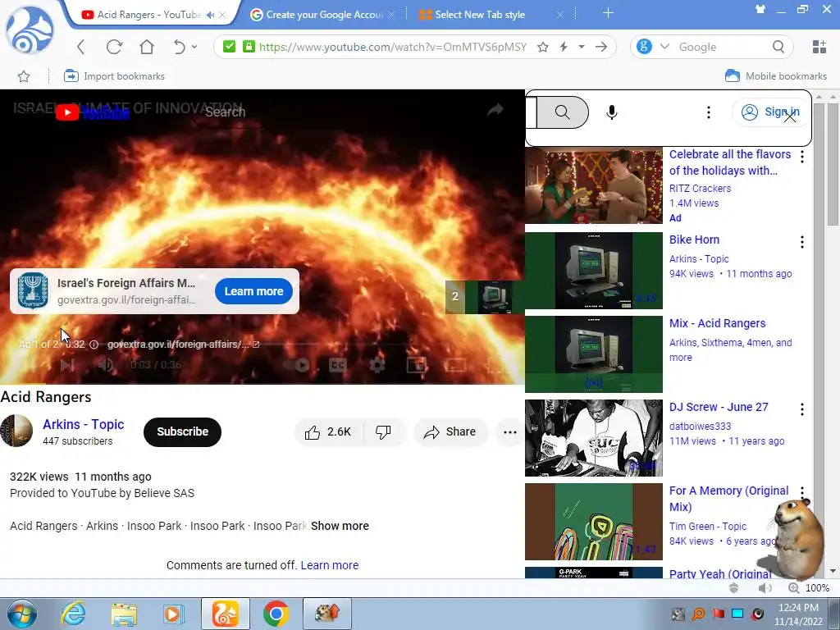The image size is (840, 630).
Task: Dislike the video with thumbs down
Action: coord(384,431)
